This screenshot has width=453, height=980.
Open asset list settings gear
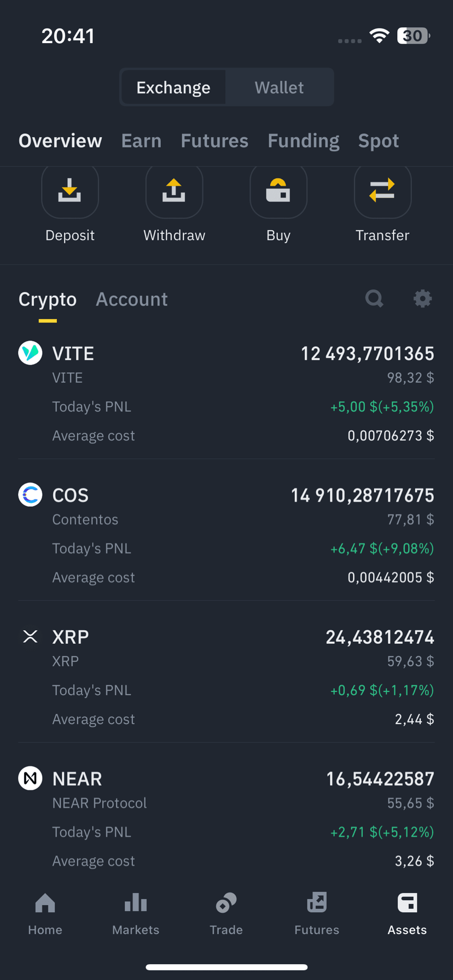(422, 298)
